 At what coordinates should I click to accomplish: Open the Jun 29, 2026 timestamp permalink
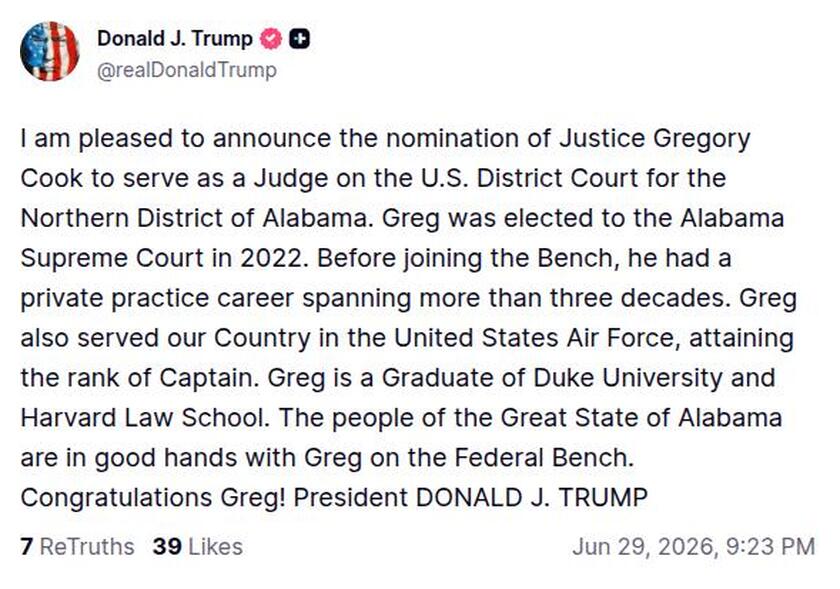coord(693,547)
